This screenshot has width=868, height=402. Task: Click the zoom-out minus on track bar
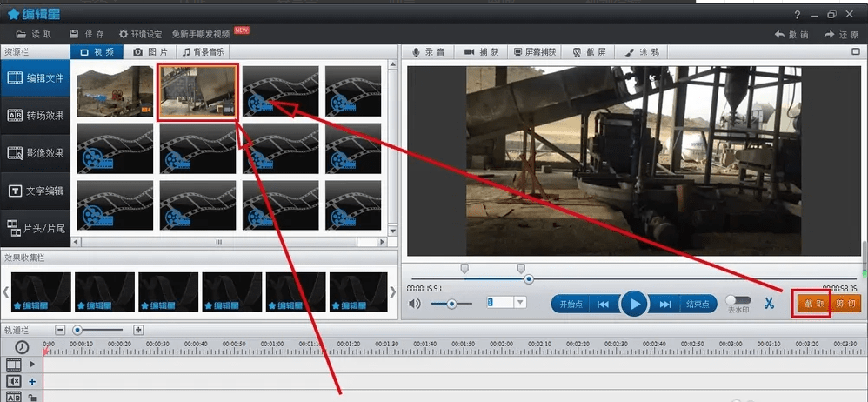click(x=60, y=330)
